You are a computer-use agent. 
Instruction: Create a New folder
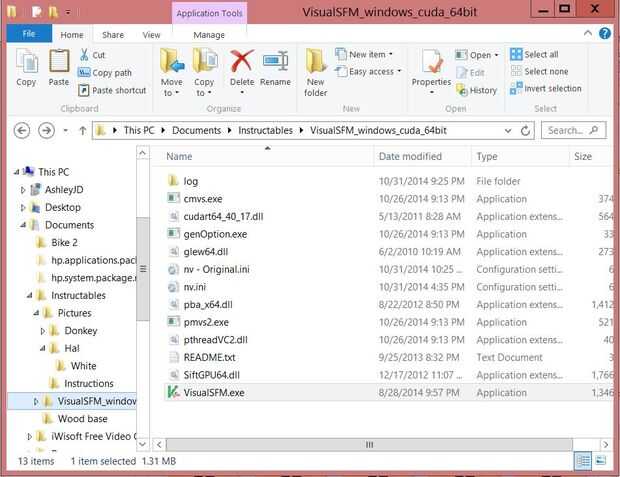pos(316,73)
